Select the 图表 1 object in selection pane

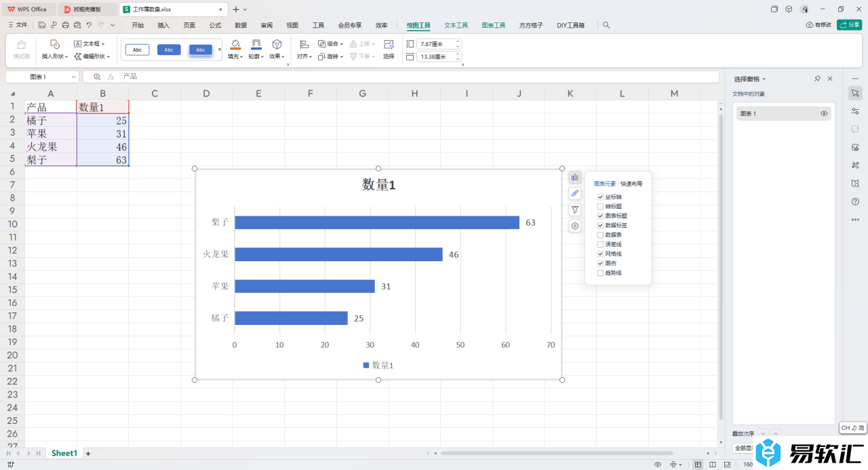click(x=783, y=114)
